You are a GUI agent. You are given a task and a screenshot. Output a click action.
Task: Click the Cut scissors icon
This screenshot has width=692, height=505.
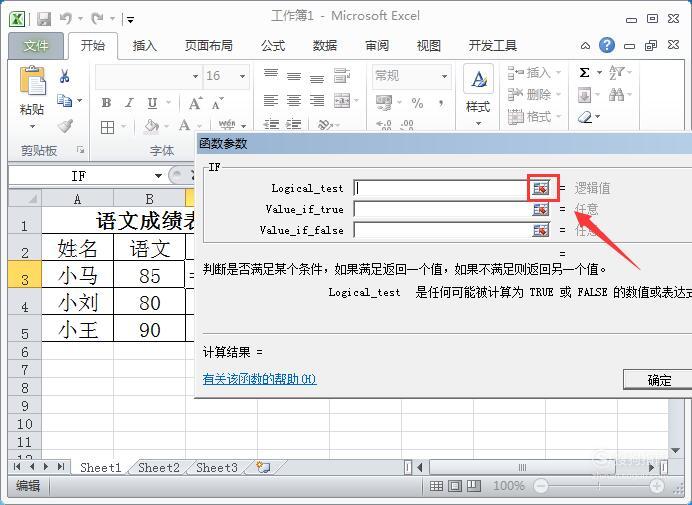coord(64,76)
